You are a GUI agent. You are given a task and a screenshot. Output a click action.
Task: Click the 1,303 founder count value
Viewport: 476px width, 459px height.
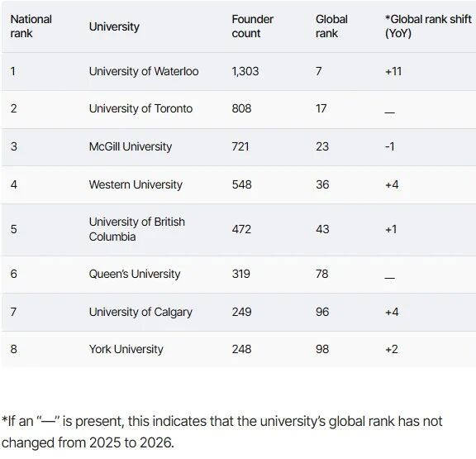point(245,71)
